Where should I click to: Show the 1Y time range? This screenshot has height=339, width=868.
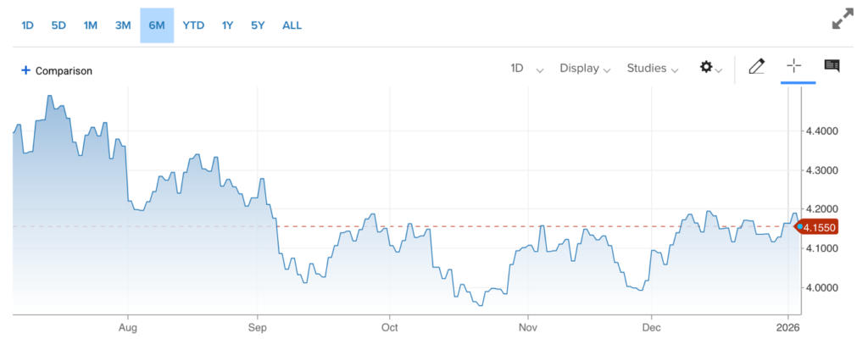(227, 25)
